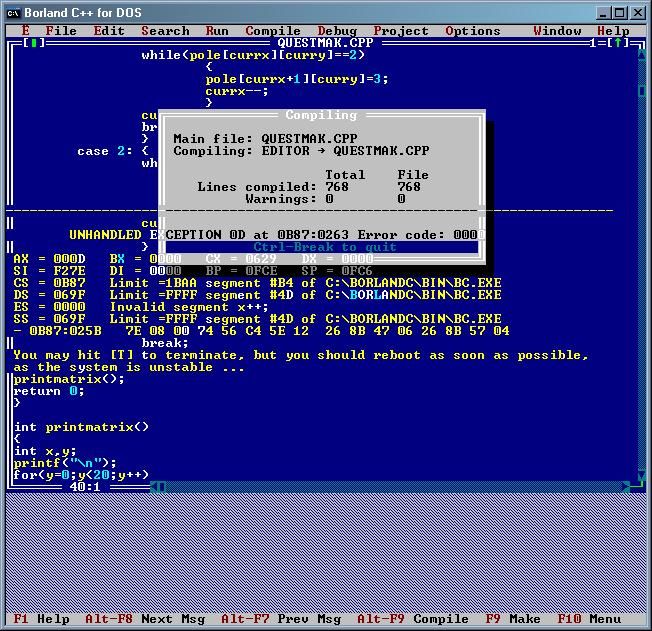Click the 'case 2:' code line
The width and height of the screenshot is (652, 631).
pyautogui.click(x=105, y=151)
